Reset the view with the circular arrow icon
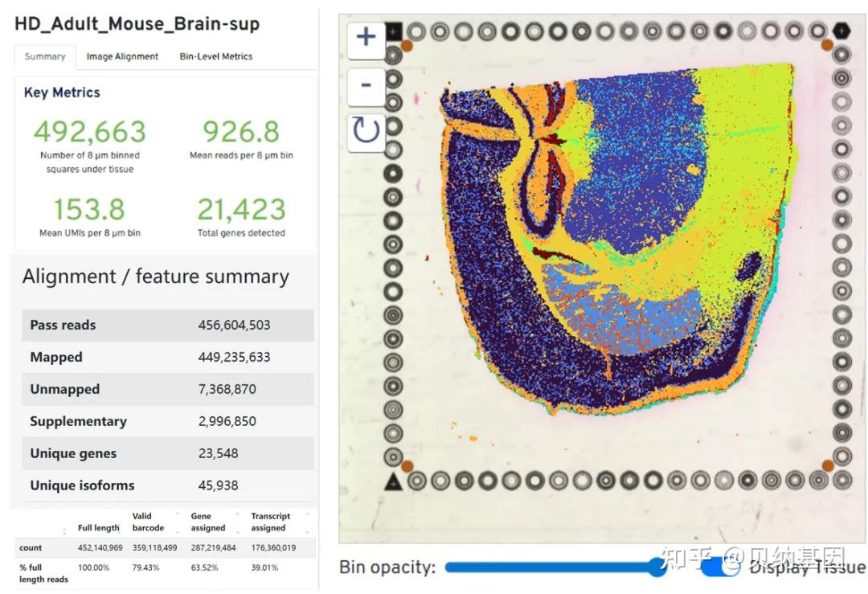Screen dimensions: 868x594 [366, 130]
